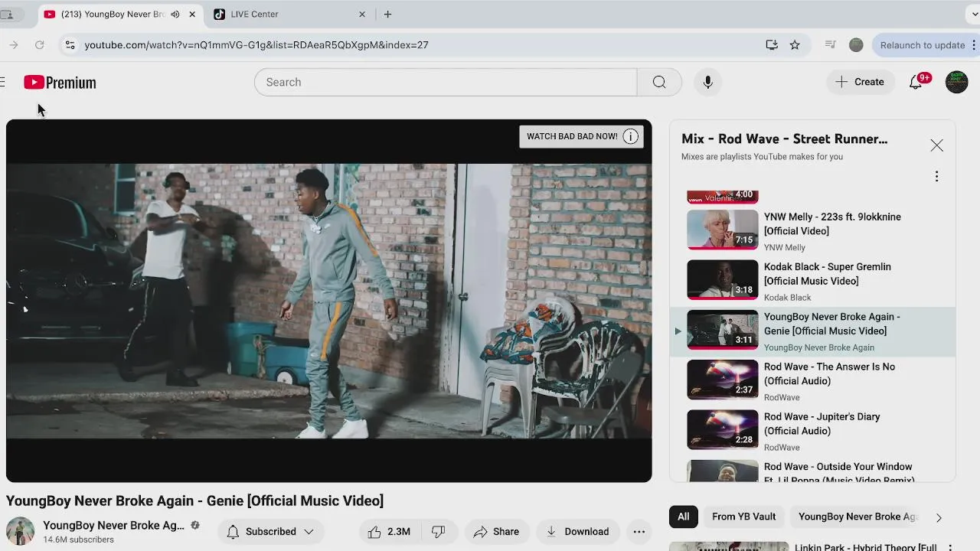Select the YouTube video tab

pos(119,14)
